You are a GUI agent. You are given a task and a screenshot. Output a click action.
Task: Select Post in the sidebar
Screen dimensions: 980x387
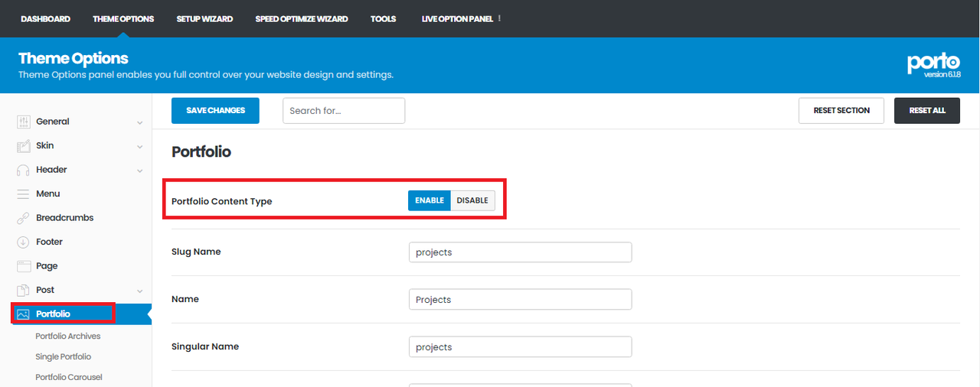click(x=45, y=290)
